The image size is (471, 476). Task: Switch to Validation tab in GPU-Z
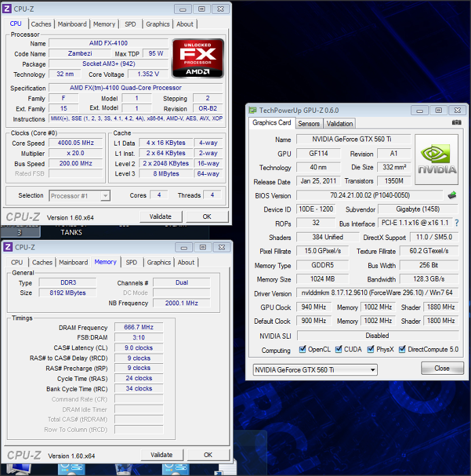pos(340,124)
